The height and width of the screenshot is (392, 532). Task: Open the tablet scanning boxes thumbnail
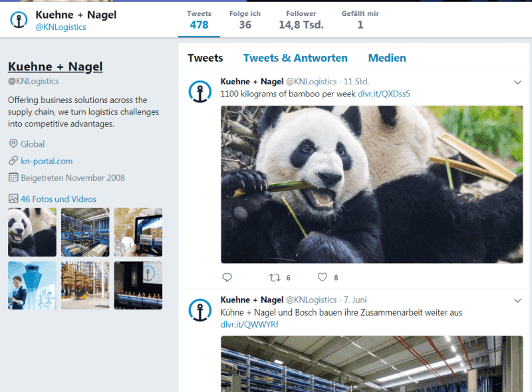(138, 232)
